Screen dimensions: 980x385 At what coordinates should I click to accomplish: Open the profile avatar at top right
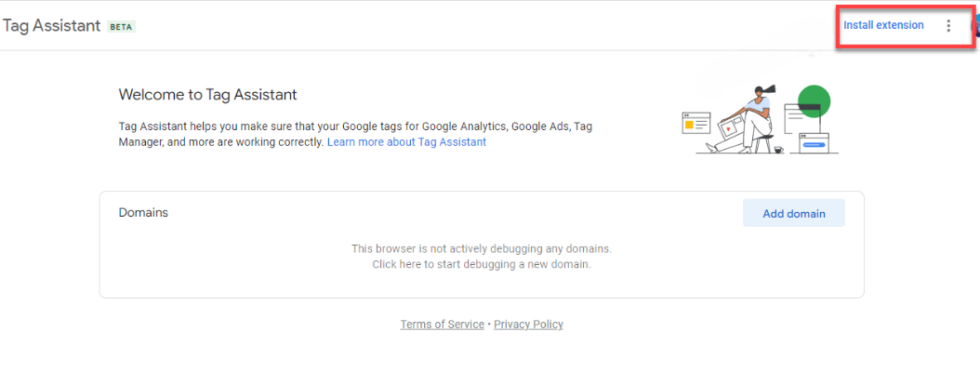(975, 26)
